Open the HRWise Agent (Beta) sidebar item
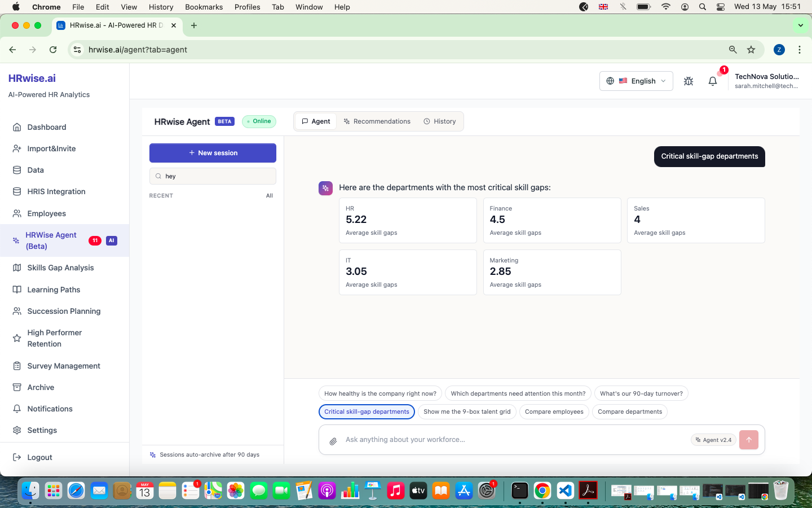 coord(64,240)
